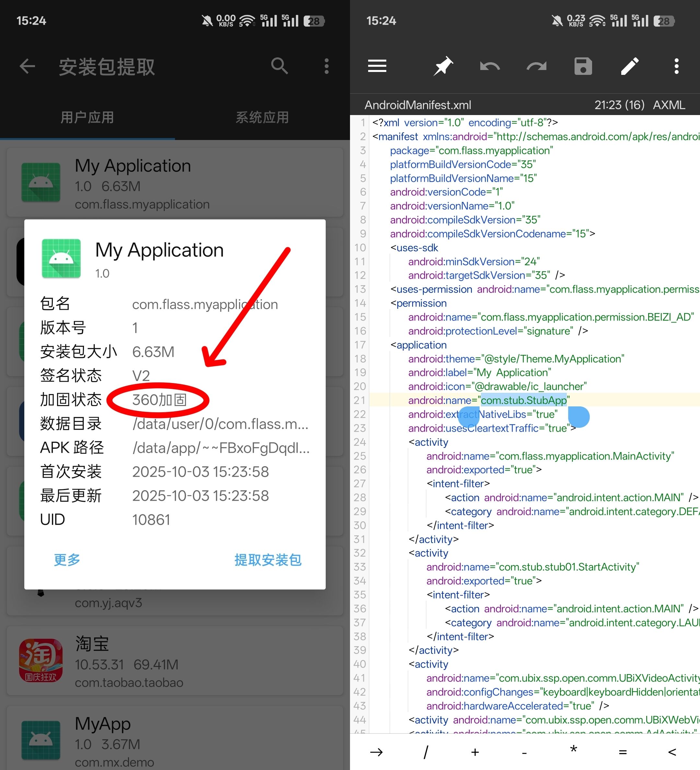700x770 pixels.
Task: Open the editor's three-dot overflow menu
Action: point(676,66)
